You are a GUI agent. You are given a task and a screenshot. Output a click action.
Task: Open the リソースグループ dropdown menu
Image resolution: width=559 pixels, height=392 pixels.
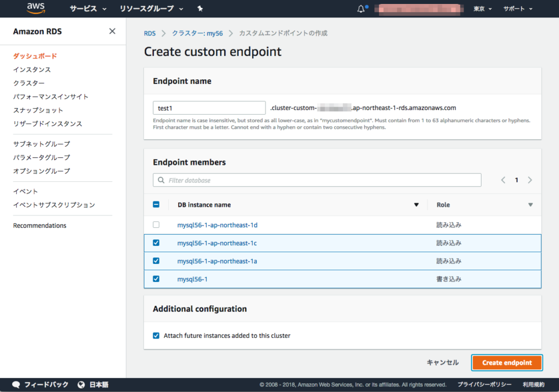[x=151, y=9]
